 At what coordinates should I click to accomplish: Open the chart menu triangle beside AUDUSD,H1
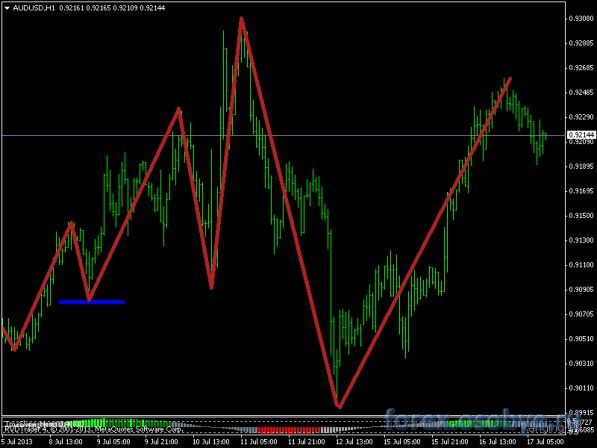point(7,8)
